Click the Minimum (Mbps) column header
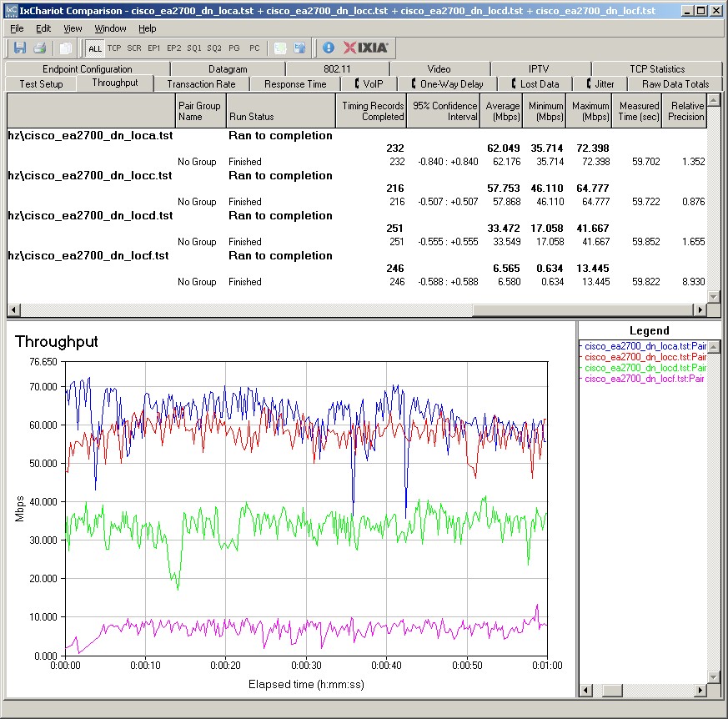 (545, 111)
